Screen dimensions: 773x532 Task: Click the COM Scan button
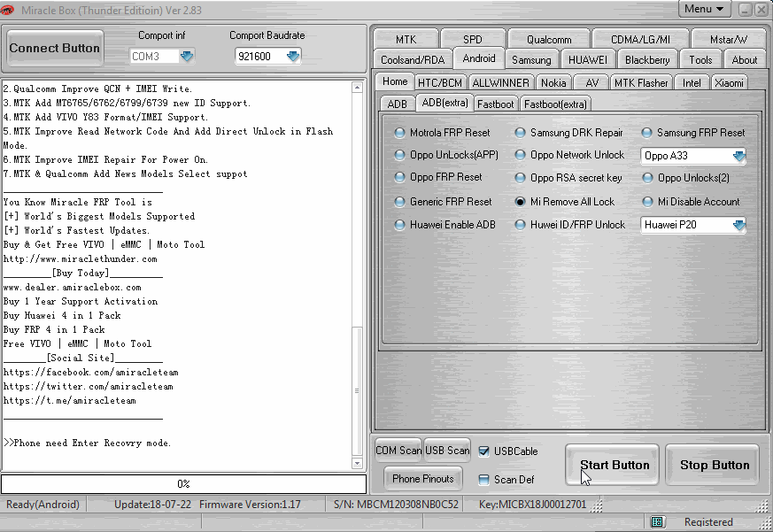398,451
